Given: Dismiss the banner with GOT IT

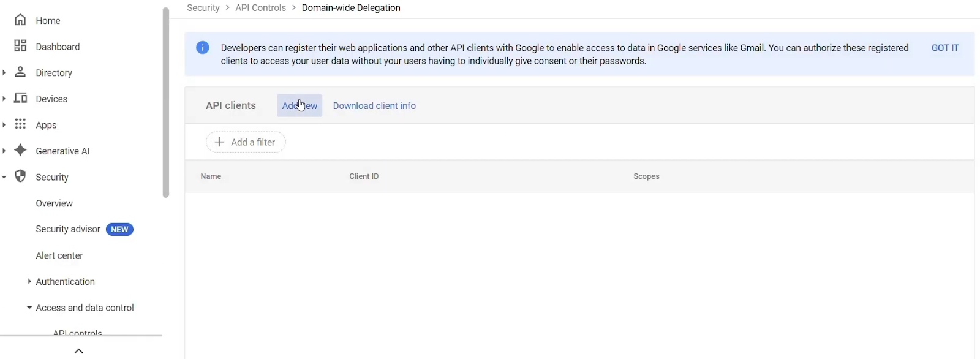Looking at the screenshot, I should [x=944, y=47].
